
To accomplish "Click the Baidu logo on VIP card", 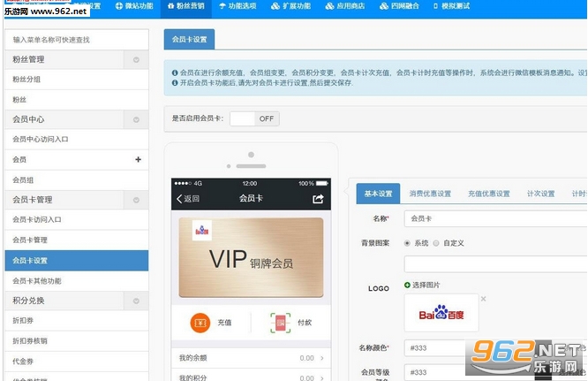I will click(x=202, y=230).
